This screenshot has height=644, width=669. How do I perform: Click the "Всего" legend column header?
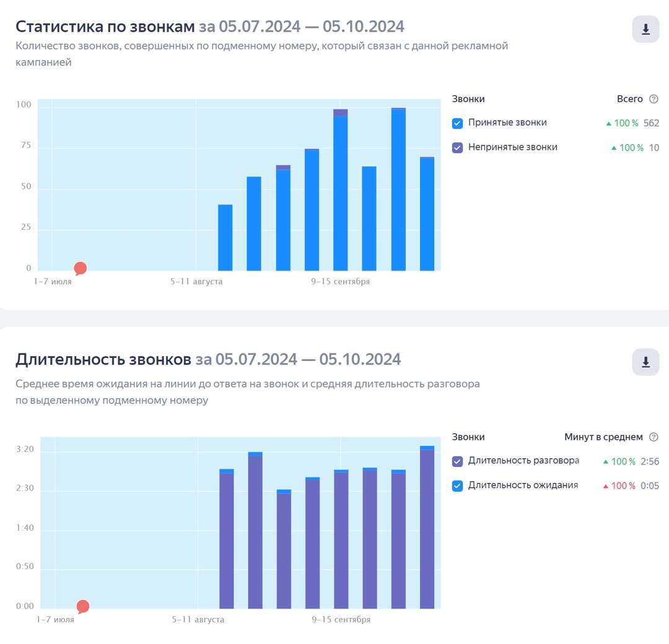coord(629,99)
